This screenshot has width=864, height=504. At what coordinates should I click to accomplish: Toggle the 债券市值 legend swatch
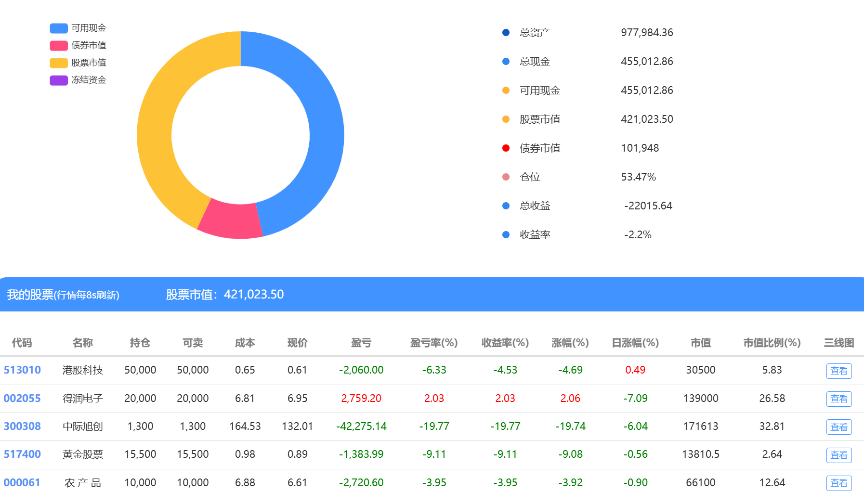[x=59, y=46]
